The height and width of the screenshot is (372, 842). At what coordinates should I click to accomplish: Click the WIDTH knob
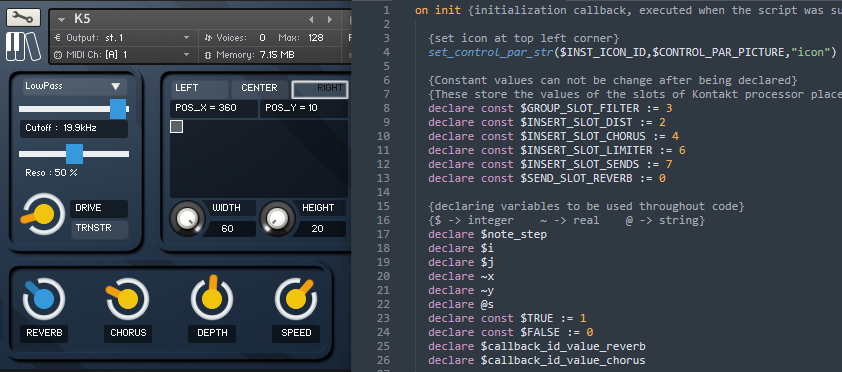[187, 218]
